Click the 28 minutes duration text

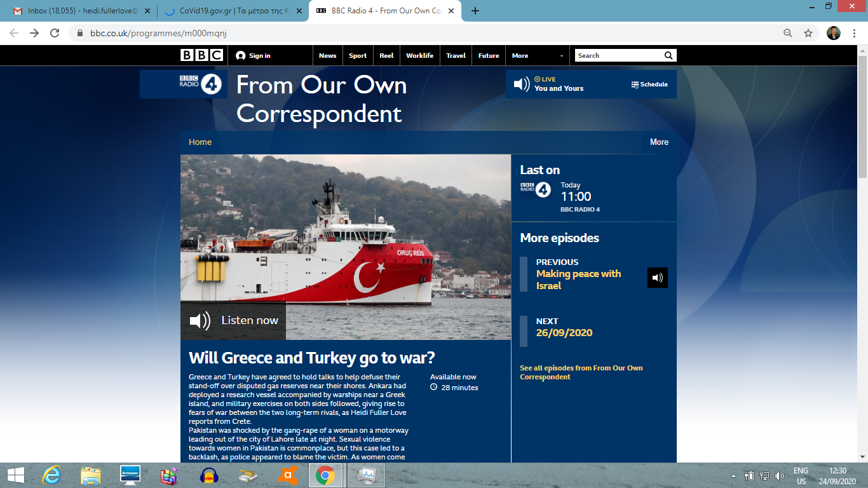pos(460,388)
